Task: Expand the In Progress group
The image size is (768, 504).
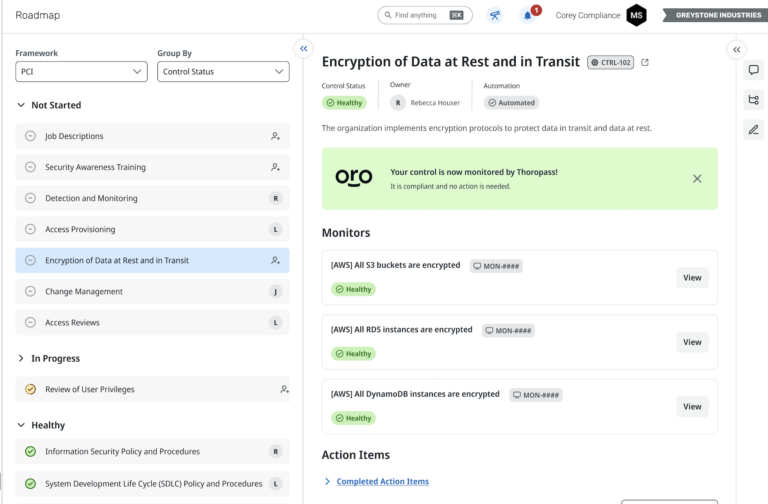Action: (21, 358)
